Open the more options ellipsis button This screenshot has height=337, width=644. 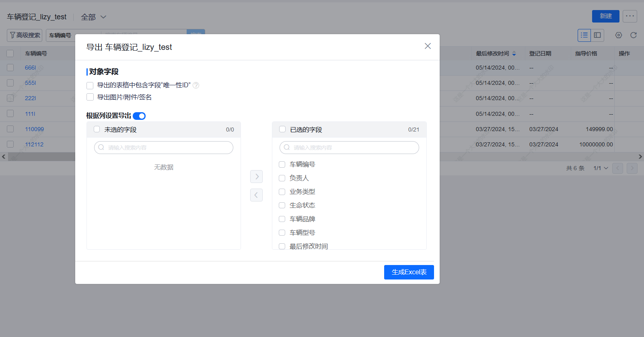pyautogui.click(x=630, y=16)
